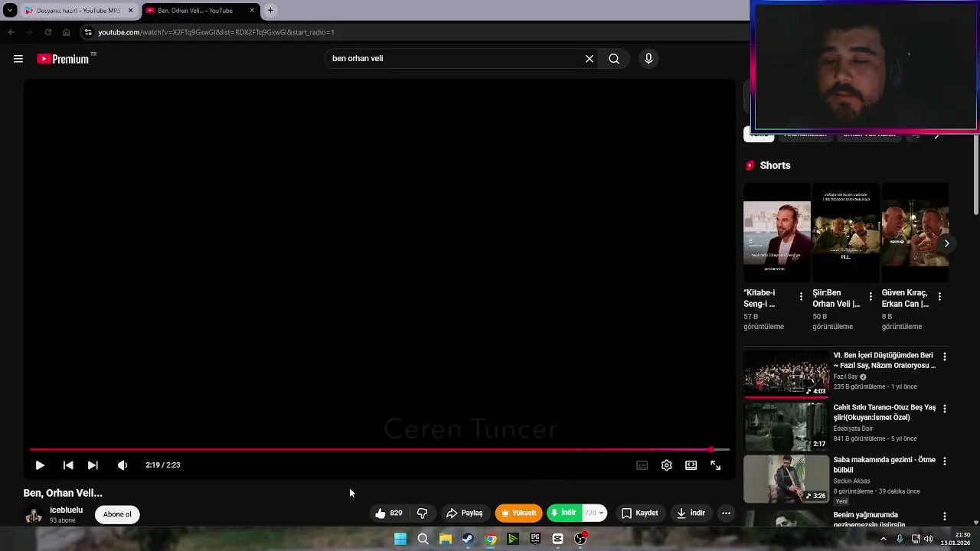Viewport: 980px width, 551px height.
Task: Open options for the Güven Kıraç Short
Action: (939, 296)
